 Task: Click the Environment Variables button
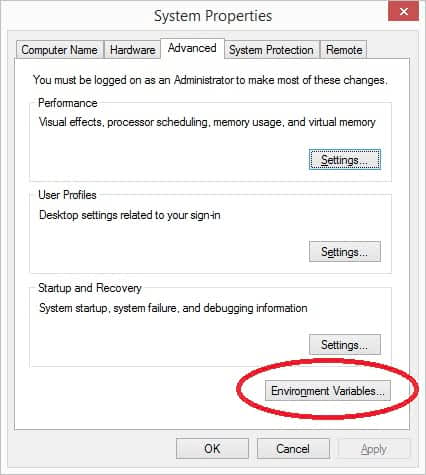click(x=328, y=391)
